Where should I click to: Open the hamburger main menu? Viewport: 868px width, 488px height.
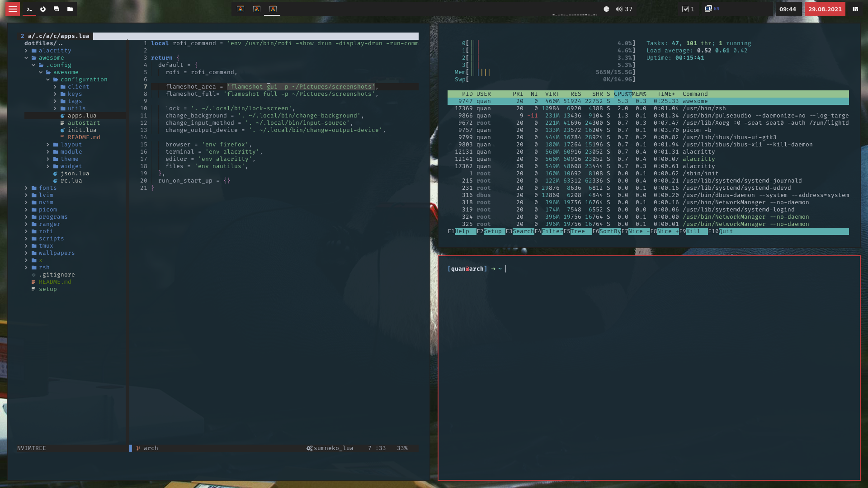[13, 9]
